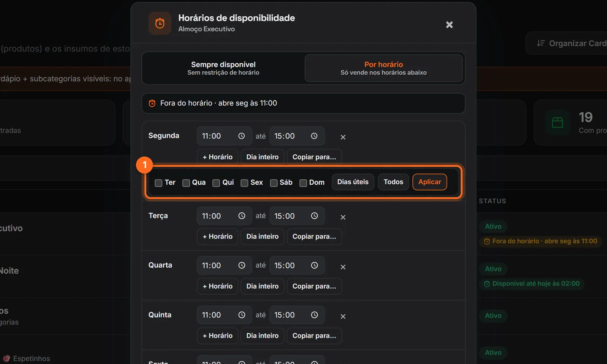607x364 pixels.
Task: Open clock picker for Quinta end time
Action: click(x=314, y=315)
